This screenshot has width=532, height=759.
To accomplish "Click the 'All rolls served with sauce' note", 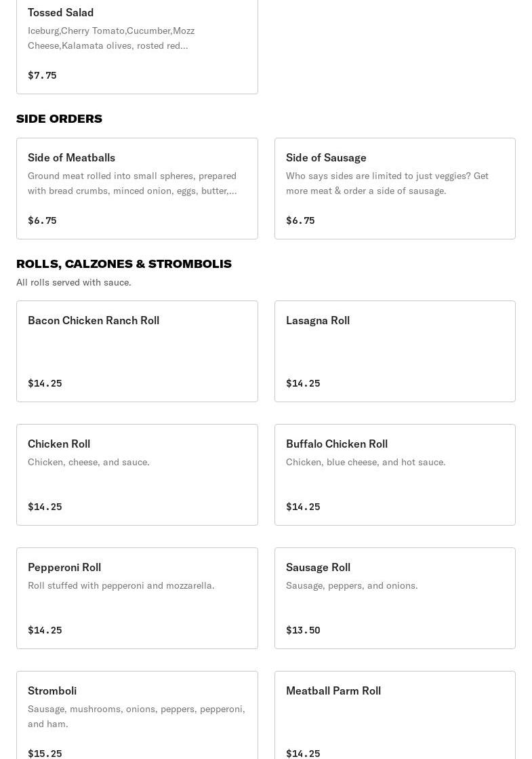I will click(x=74, y=282).
